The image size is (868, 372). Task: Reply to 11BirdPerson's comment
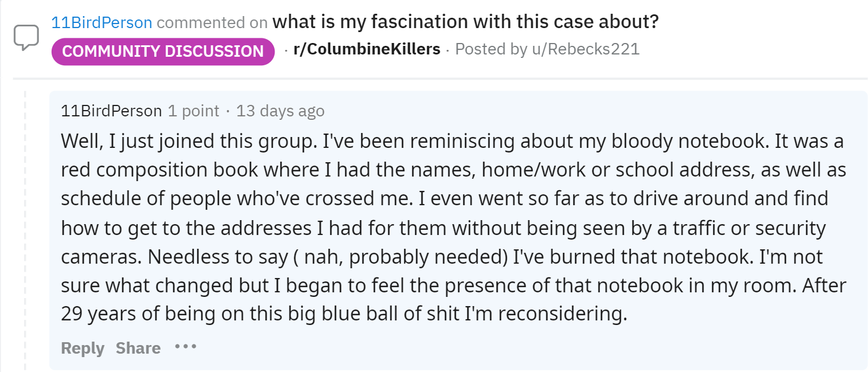83,348
